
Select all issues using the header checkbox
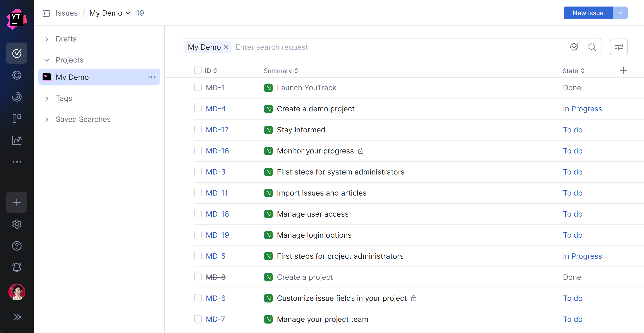(198, 70)
